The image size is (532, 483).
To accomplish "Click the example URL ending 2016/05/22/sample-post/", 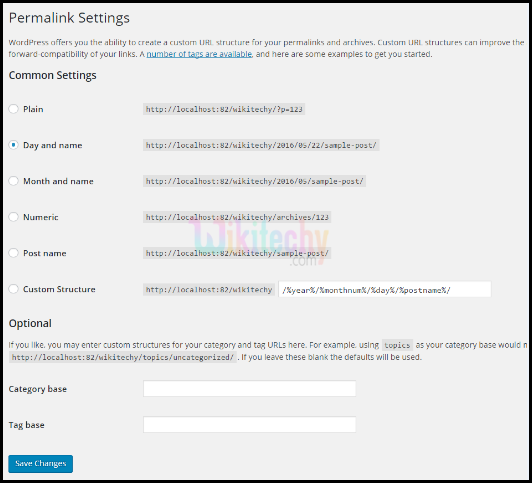I will click(261, 145).
